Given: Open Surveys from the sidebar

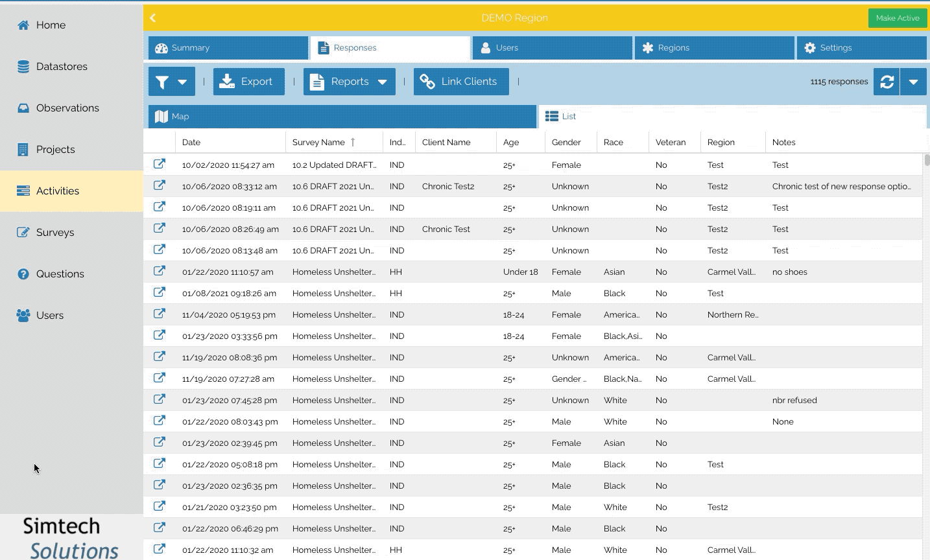Looking at the screenshot, I should (54, 233).
